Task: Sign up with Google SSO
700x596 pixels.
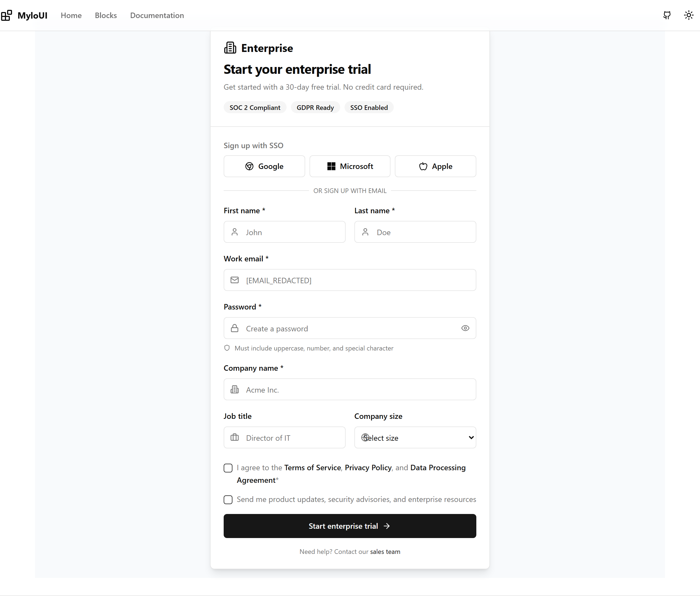Action: tap(264, 166)
